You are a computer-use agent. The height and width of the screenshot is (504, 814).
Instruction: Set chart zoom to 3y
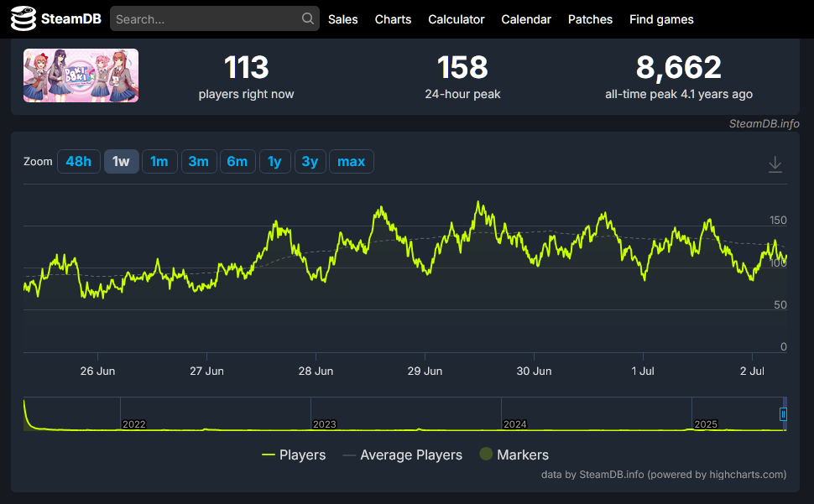(310, 161)
